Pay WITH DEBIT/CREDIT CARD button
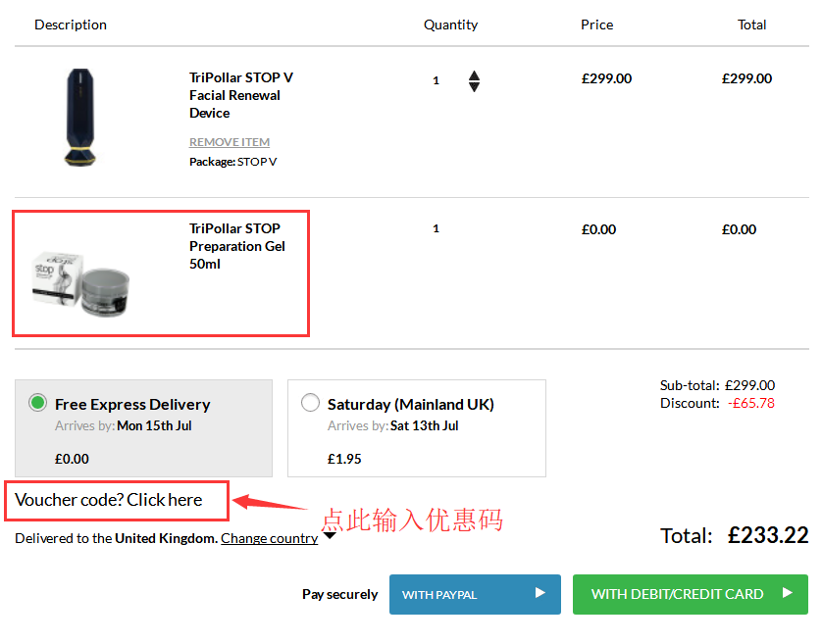The height and width of the screenshot is (644, 822). click(691, 594)
